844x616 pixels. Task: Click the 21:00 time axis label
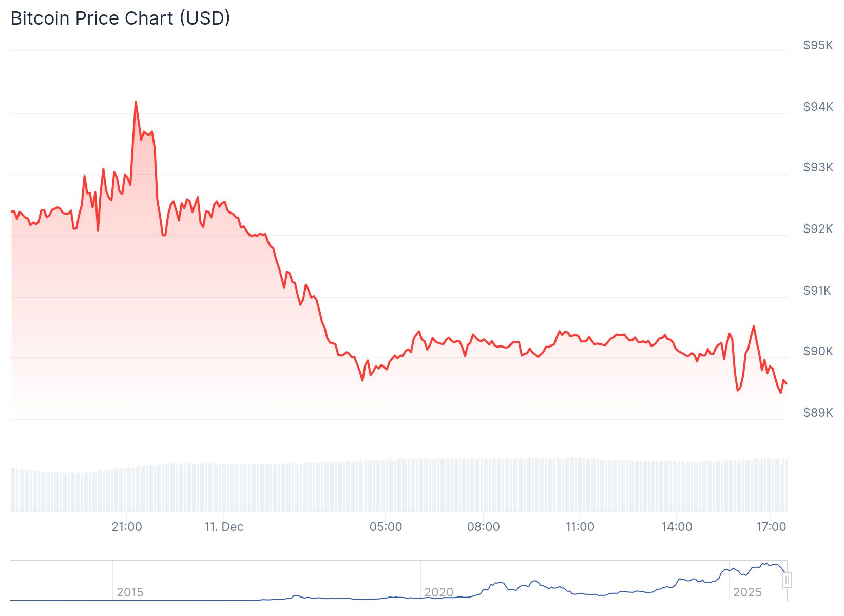(x=127, y=527)
